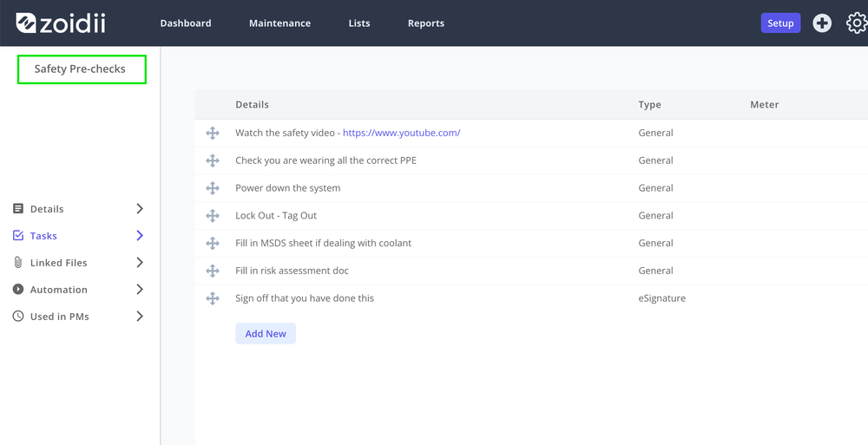Click the Type column header
This screenshot has height=445, width=868.
click(649, 105)
